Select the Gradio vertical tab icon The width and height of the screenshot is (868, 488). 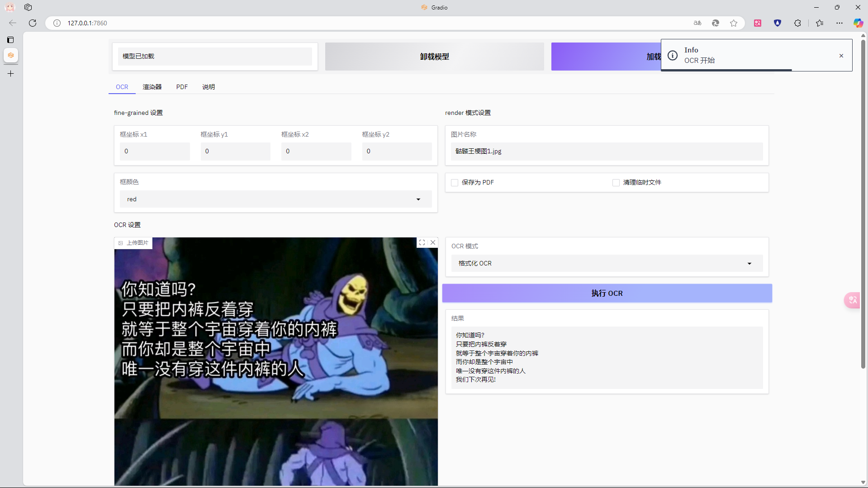coord(11,55)
